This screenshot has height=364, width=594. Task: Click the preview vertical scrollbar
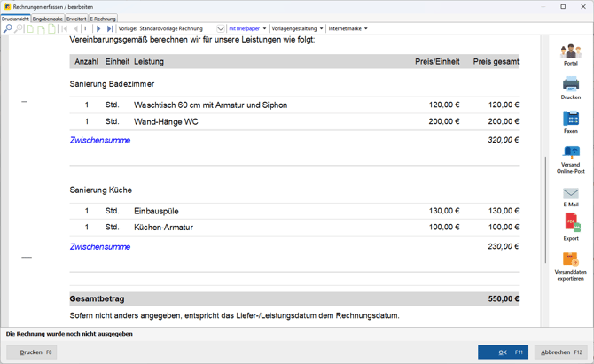click(545, 210)
